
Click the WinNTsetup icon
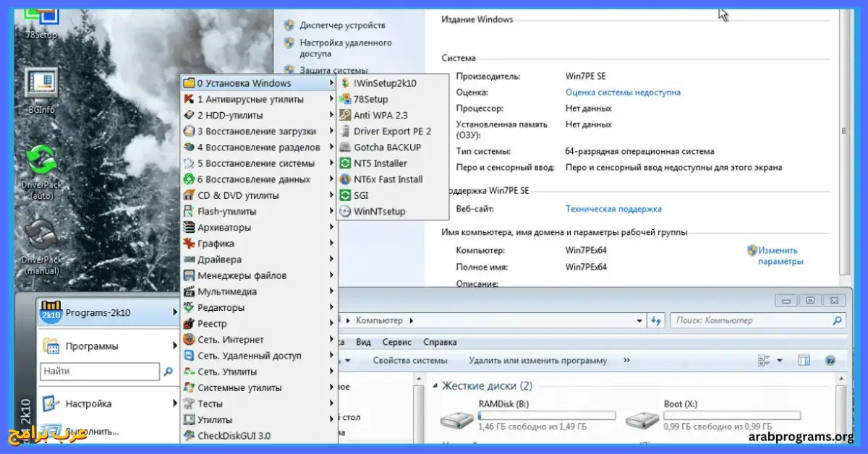click(345, 211)
